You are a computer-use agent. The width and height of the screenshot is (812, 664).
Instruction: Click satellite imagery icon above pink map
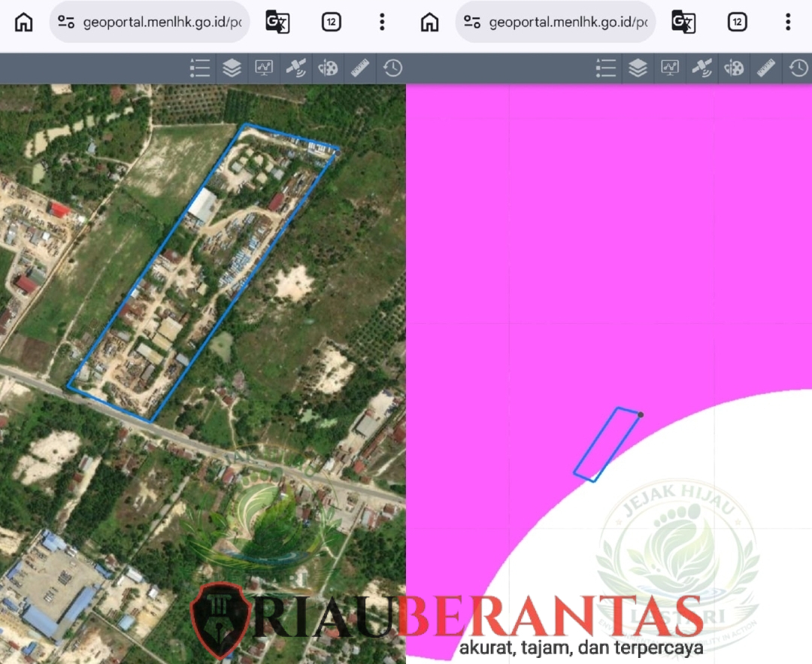coord(701,68)
